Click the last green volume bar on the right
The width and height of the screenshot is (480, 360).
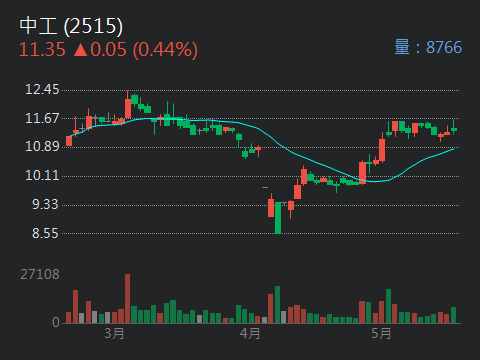(453, 315)
